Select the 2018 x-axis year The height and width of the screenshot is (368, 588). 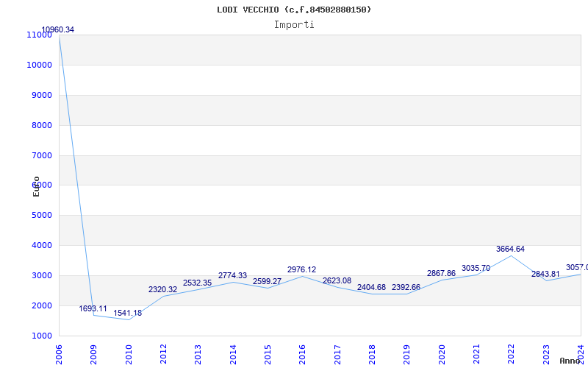[x=372, y=355]
